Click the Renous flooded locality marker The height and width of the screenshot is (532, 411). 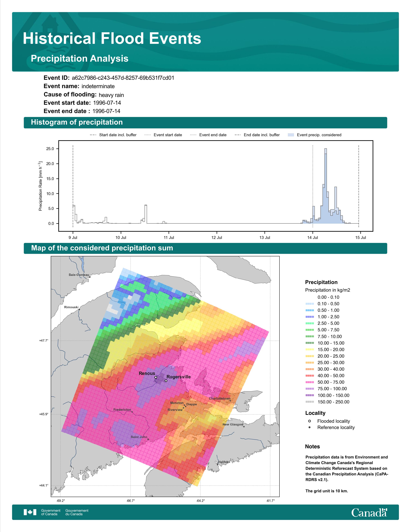[156, 377]
